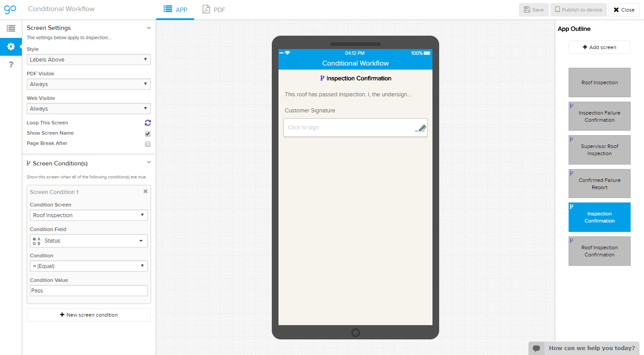Uncheck the Show Screen Name checkbox
This screenshot has height=355, width=644.
[x=148, y=133]
